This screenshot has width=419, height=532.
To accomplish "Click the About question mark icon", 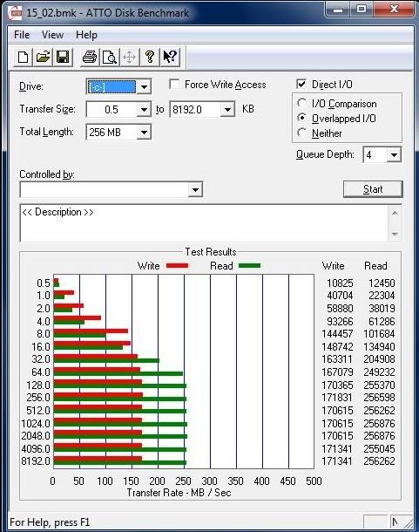I will click(x=150, y=57).
